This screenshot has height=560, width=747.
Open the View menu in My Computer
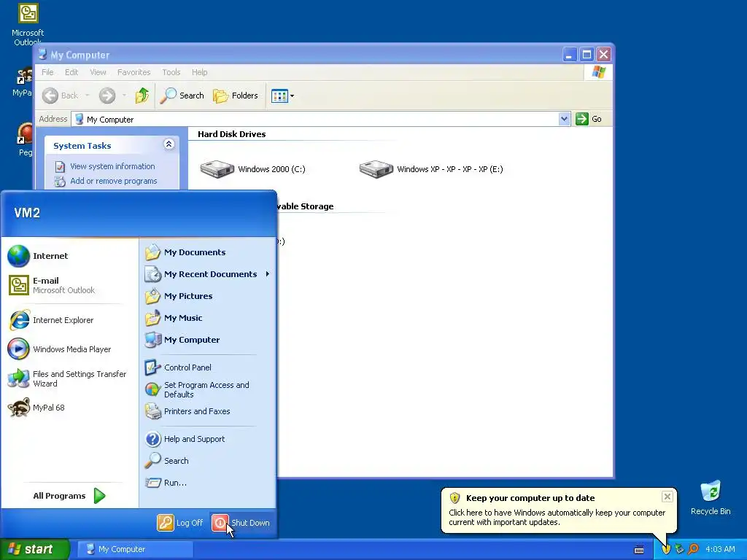98,72
